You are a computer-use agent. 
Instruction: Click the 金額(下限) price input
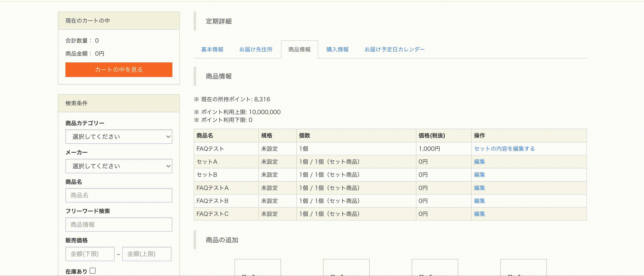tap(90, 254)
